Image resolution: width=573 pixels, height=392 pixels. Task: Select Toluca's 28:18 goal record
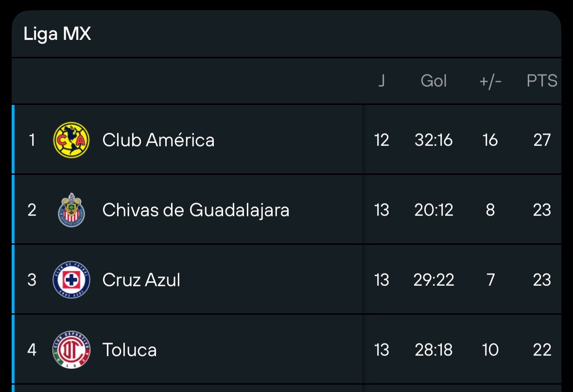(x=434, y=350)
